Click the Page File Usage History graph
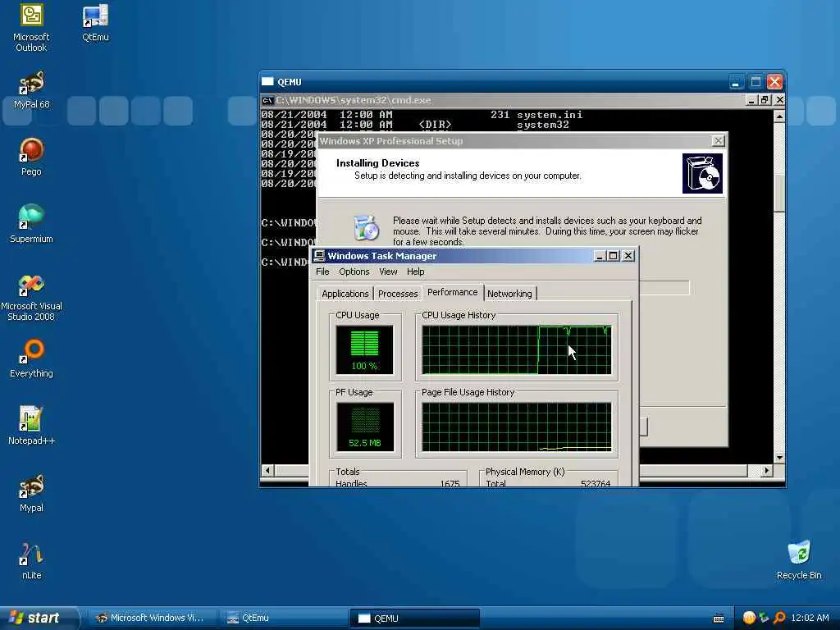 517,427
